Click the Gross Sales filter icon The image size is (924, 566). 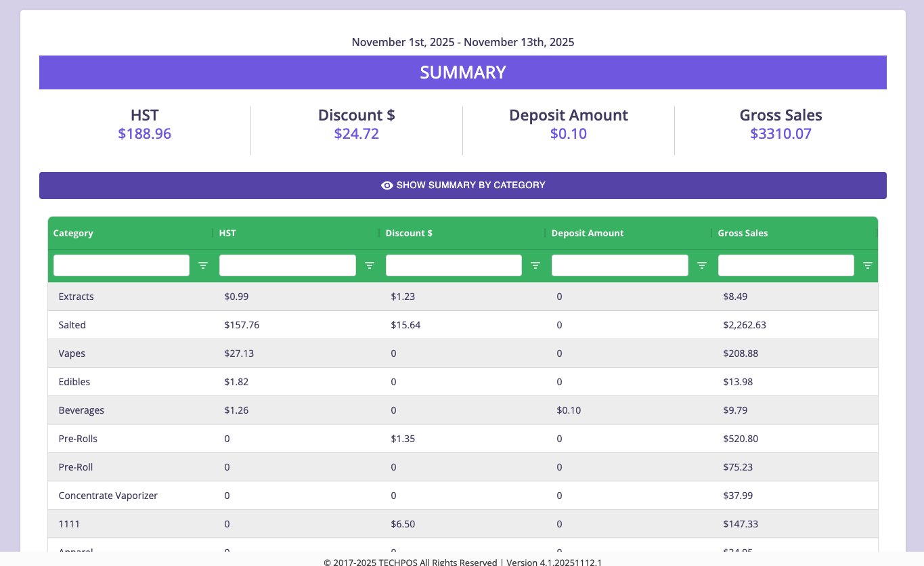pyautogui.click(x=868, y=265)
